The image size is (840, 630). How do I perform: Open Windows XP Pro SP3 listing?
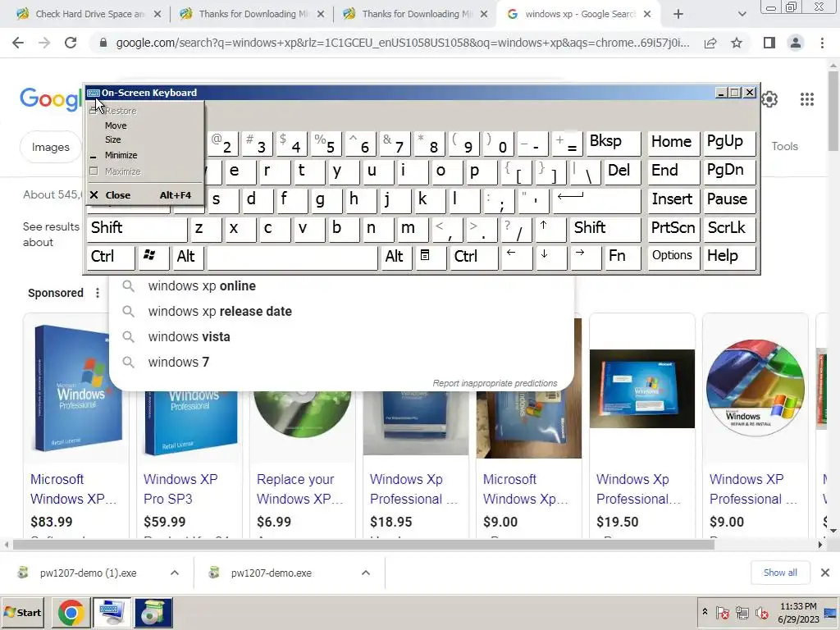click(x=180, y=489)
